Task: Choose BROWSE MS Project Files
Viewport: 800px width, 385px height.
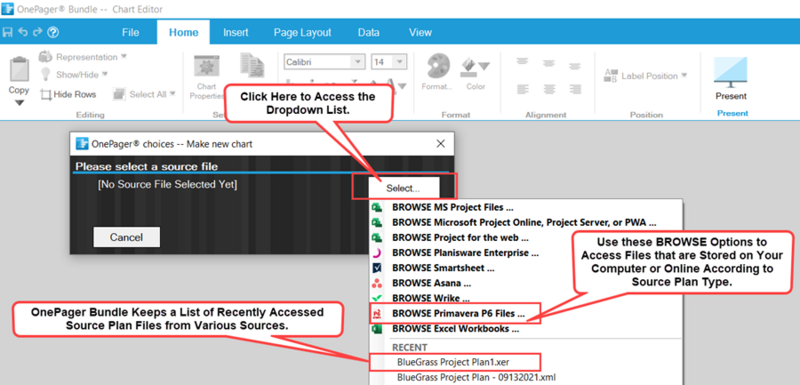Action: 526,208
